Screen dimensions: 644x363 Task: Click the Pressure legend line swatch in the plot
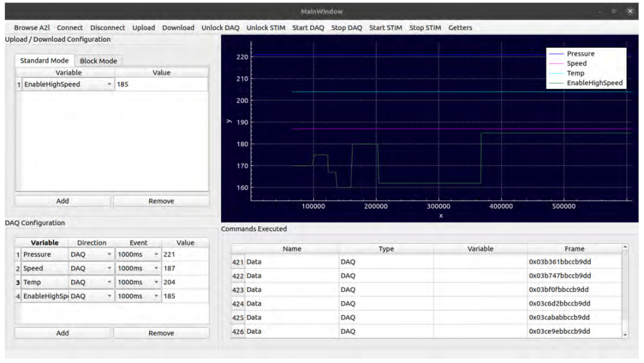556,54
